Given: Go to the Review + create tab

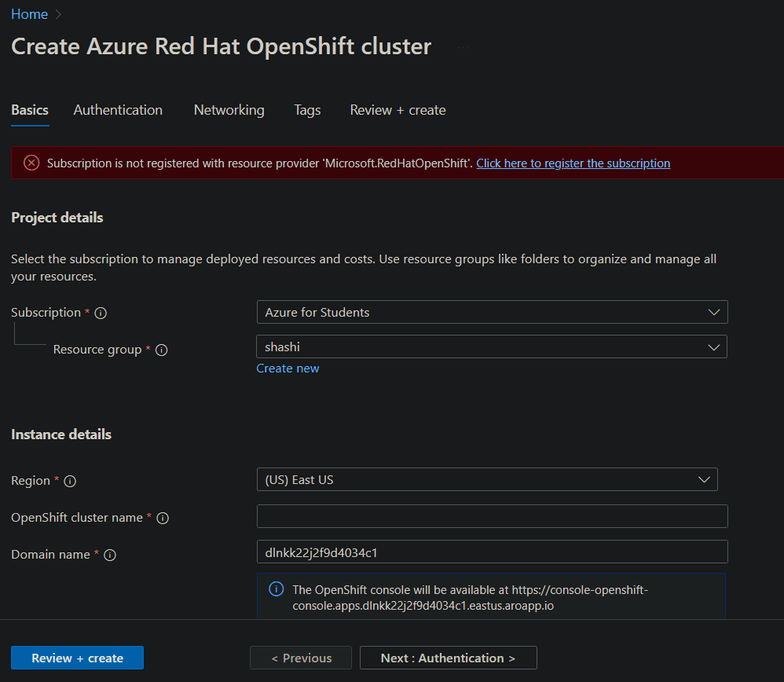Looking at the screenshot, I should tap(397, 110).
